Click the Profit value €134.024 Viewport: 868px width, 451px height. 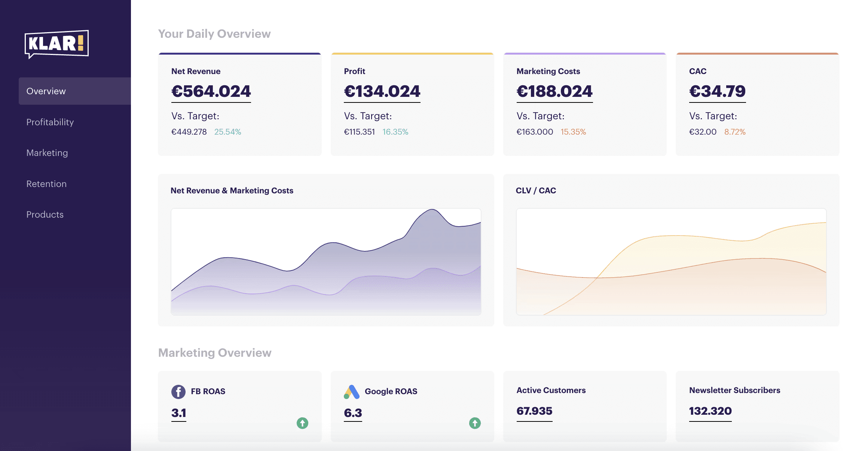382,92
